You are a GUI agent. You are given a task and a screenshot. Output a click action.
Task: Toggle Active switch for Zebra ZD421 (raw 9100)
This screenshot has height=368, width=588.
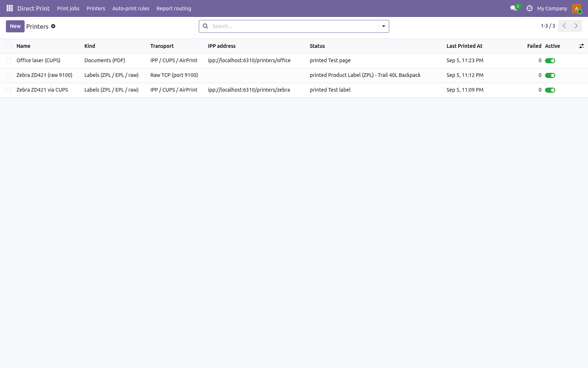click(550, 75)
